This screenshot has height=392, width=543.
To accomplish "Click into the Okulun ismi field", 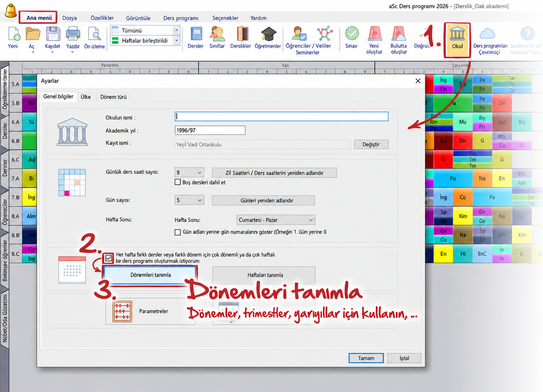I will 281,116.
